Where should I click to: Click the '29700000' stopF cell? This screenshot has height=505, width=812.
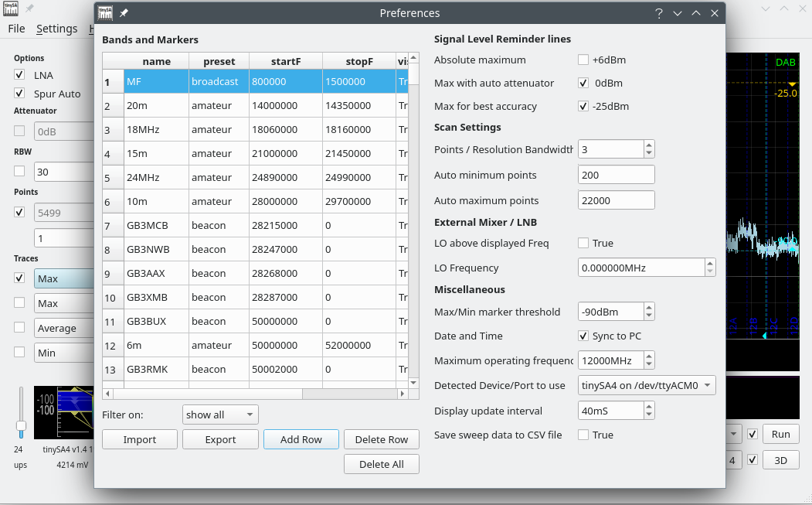(x=359, y=202)
